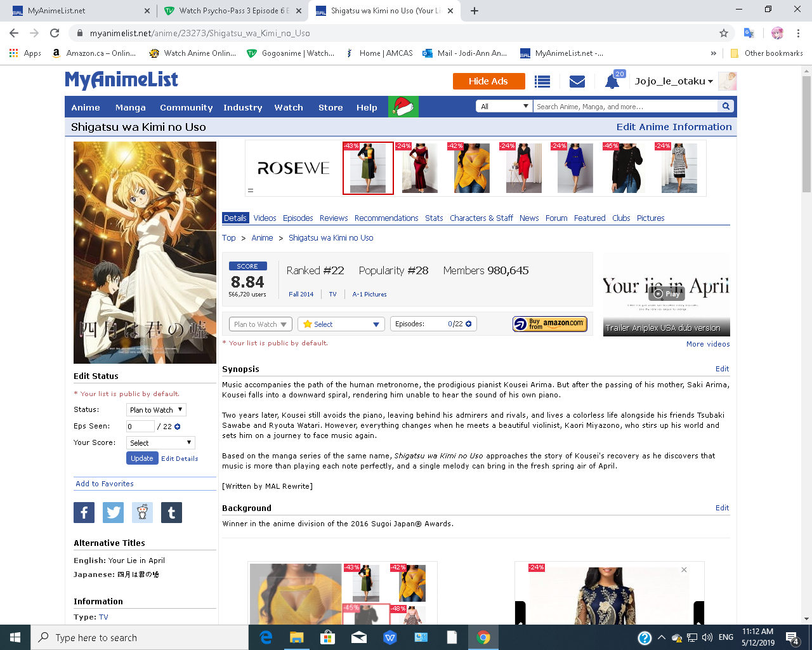Click Edit link beside Synopsis
The height and width of the screenshot is (650, 812).
click(722, 369)
